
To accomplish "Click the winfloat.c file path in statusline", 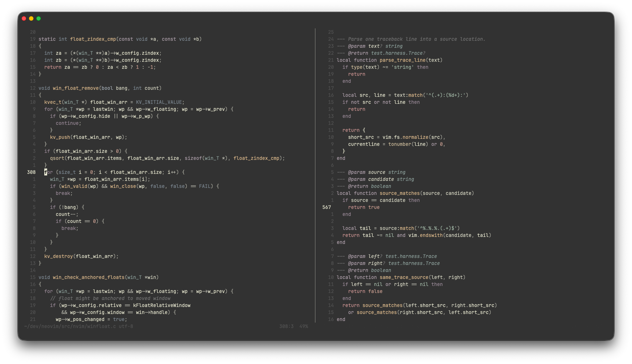I will coord(70,326).
